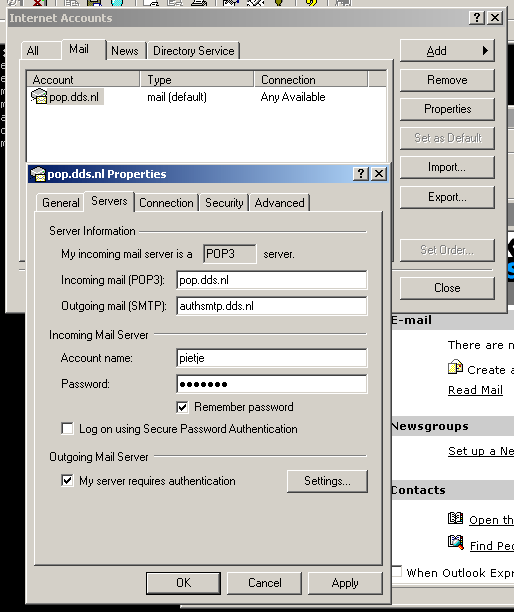Click the Outgoing mail SMTP field

(272, 306)
